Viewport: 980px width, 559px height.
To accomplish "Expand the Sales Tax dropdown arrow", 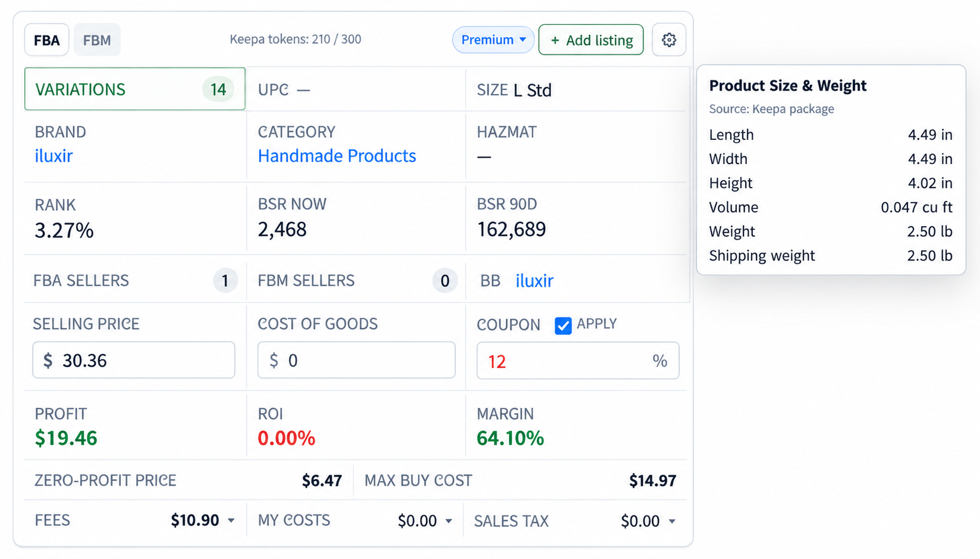I will pyautogui.click(x=672, y=521).
